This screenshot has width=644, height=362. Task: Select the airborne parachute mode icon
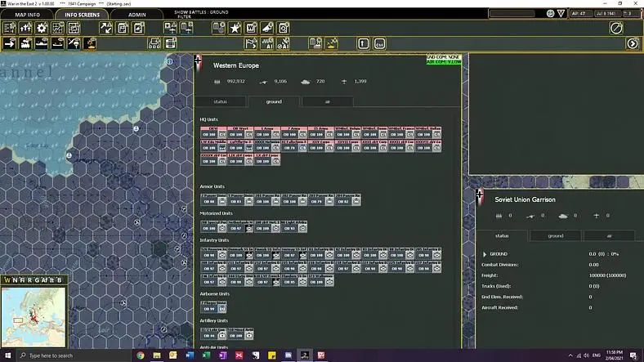[74, 43]
